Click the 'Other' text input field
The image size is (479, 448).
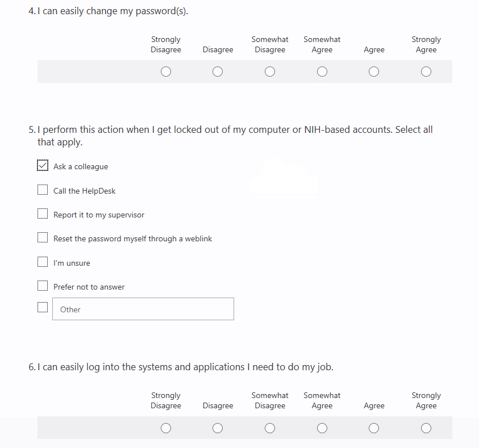[143, 309]
